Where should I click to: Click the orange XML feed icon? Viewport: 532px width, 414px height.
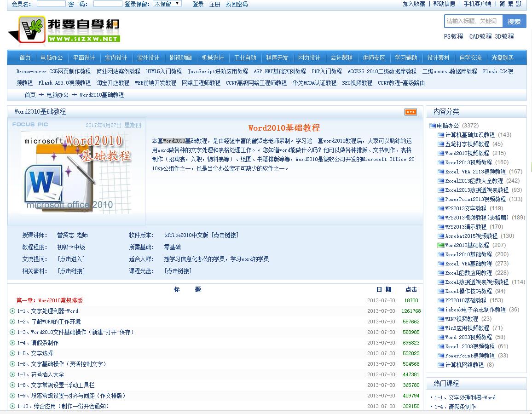pyautogui.click(x=411, y=112)
